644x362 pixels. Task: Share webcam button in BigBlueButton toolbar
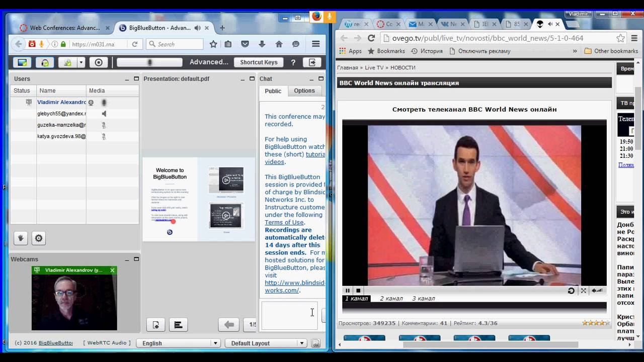click(67, 62)
